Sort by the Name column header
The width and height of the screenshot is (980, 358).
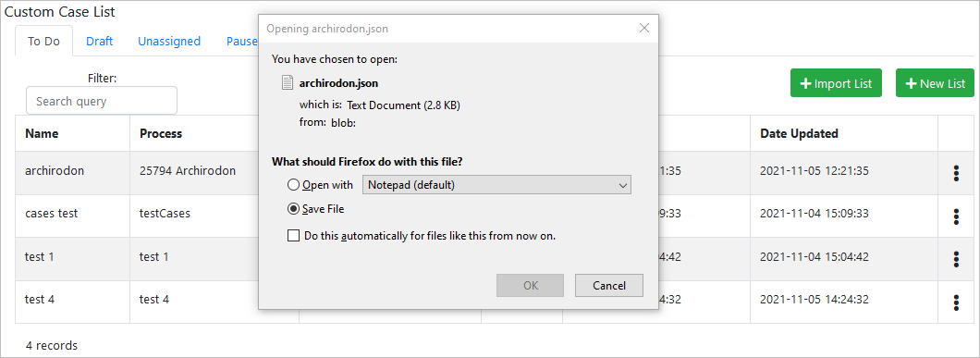(42, 133)
